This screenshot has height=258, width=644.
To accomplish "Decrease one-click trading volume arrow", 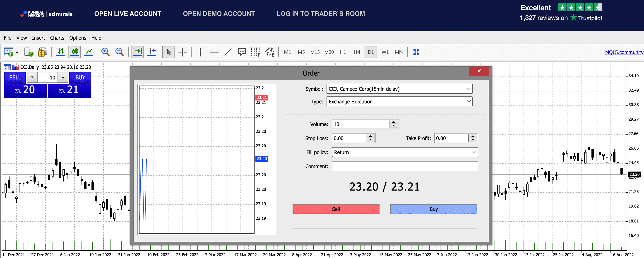I will click(x=32, y=77).
